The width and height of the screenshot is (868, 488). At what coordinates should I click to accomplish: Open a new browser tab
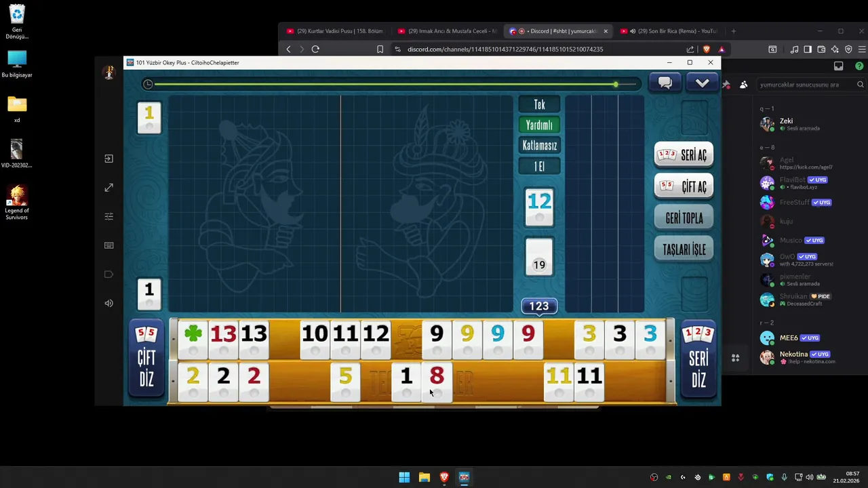pos(733,31)
